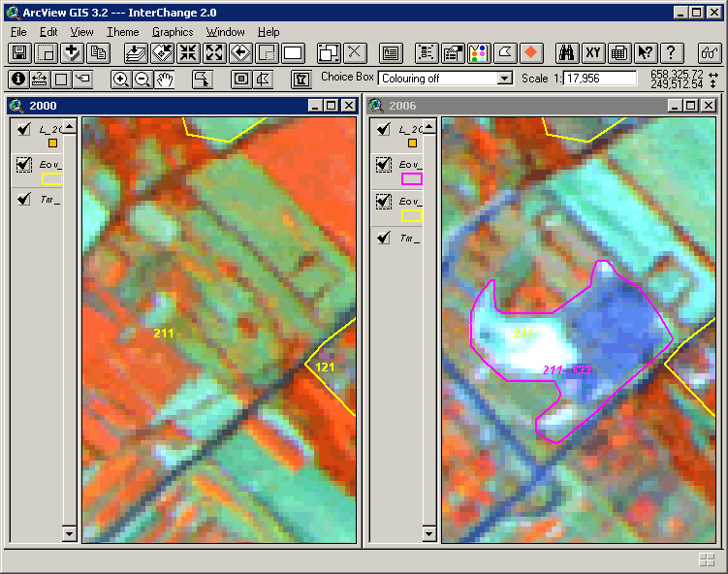Open the Graphics menu
This screenshot has height=574, width=728.
coord(173,32)
